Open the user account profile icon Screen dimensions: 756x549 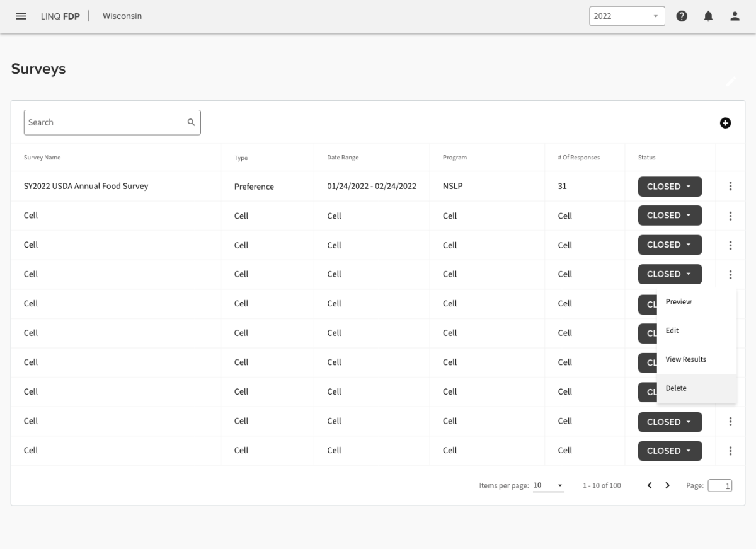click(735, 16)
